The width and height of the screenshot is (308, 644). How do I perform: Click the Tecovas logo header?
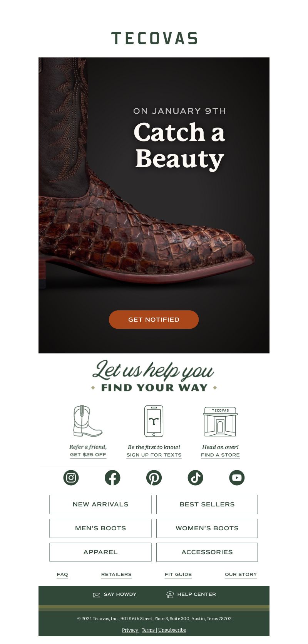tap(154, 39)
